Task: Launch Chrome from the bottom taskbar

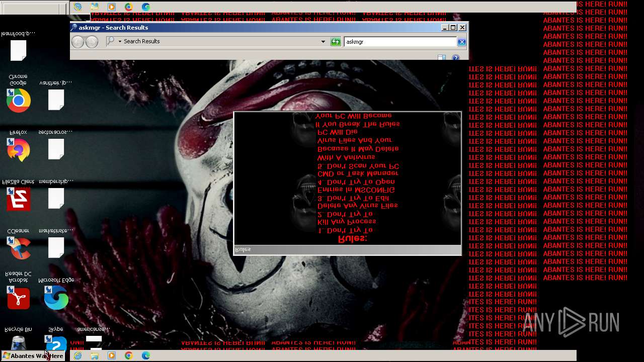Action: [129, 355]
